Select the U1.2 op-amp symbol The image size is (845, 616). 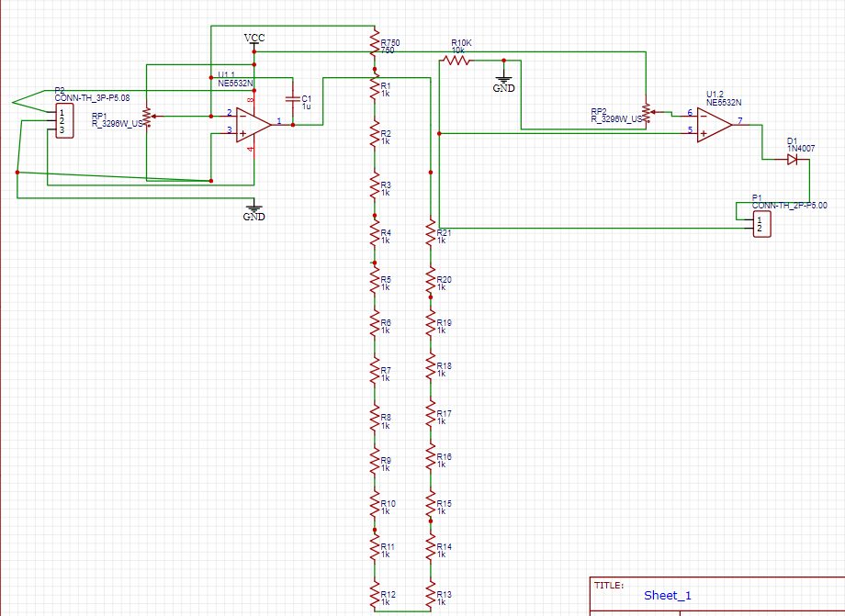(715, 124)
